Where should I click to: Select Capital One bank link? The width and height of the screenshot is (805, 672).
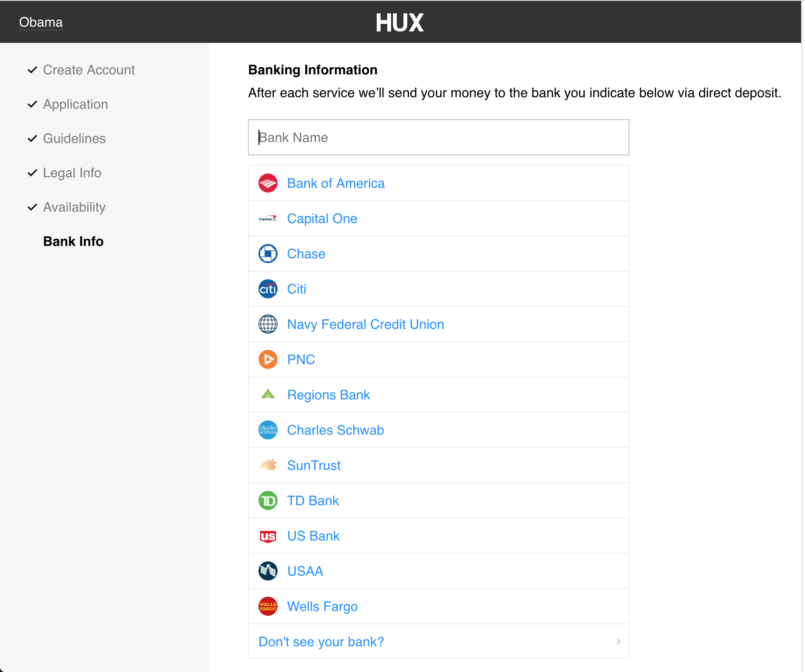click(x=322, y=219)
